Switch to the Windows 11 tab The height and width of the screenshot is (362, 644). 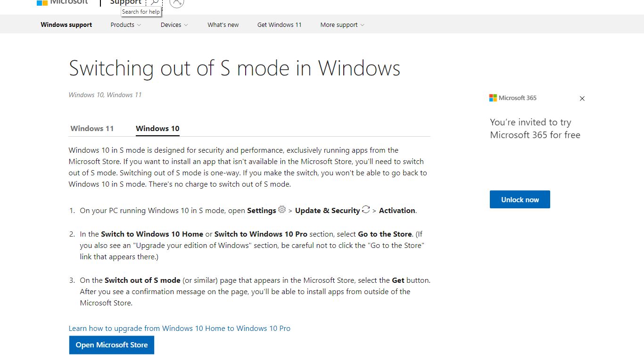point(92,128)
